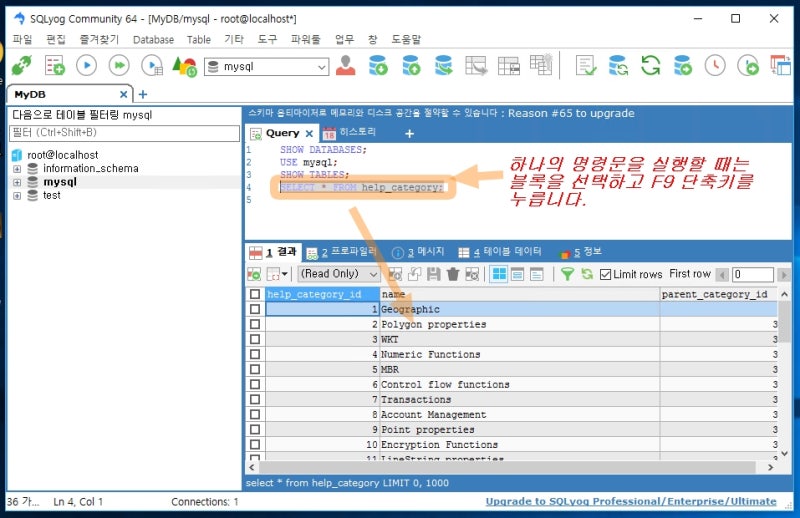The height and width of the screenshot is (518, 800).
Task: Check the row checkbox for Numeric Functions
Action: point(255,354)
